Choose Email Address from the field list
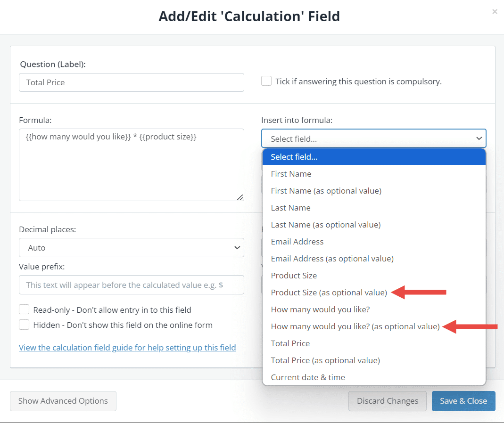This screenshot has height=423, width=504. pos(297,241)
